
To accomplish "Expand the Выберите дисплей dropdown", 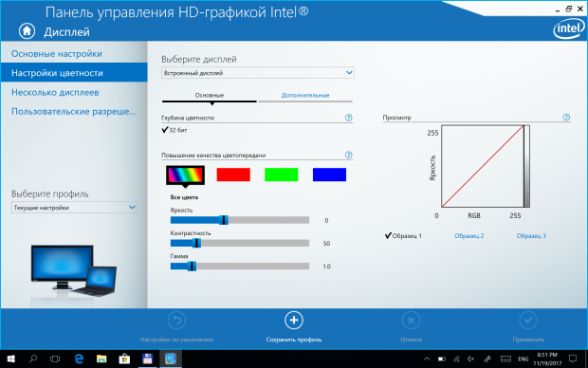I will click(x=258, y=73).
